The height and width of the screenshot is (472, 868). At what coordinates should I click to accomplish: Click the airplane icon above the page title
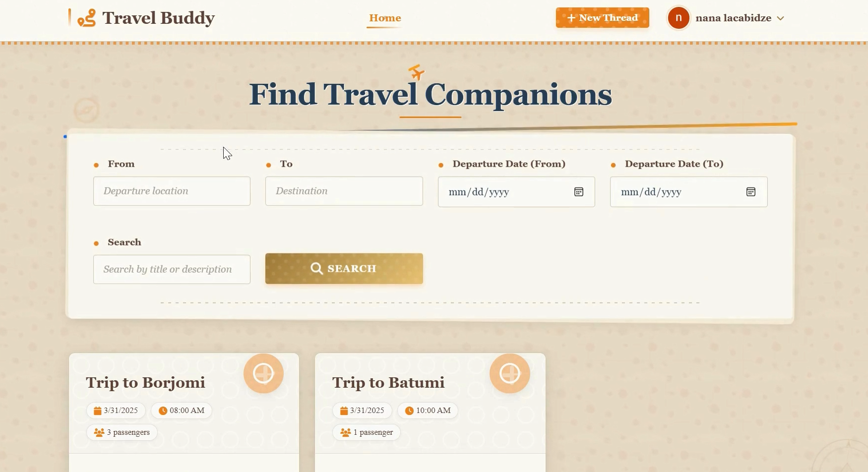(x=415, y=72)
